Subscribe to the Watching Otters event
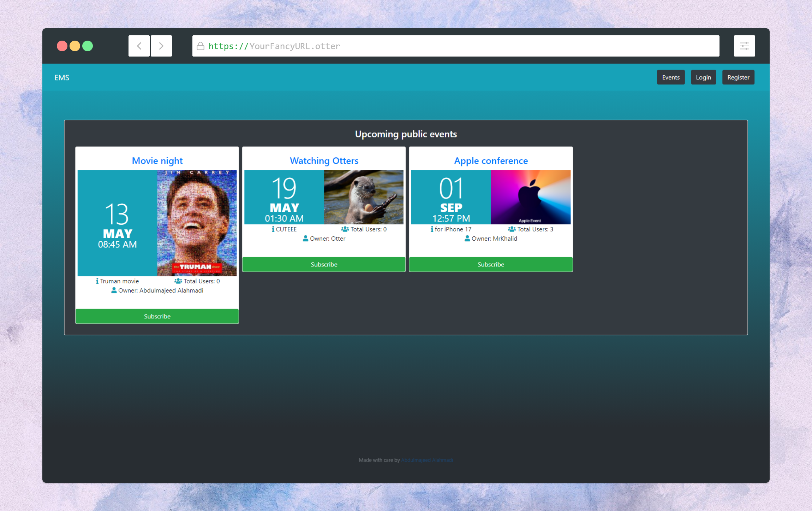Screen dimensions: 812x511 (x=324, y=264)
